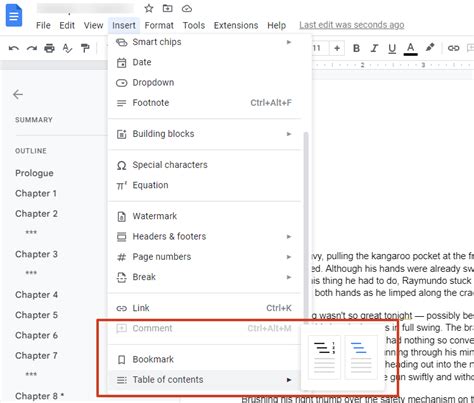Jump to Chapter 2 in the outline

(x=36, y=214)
